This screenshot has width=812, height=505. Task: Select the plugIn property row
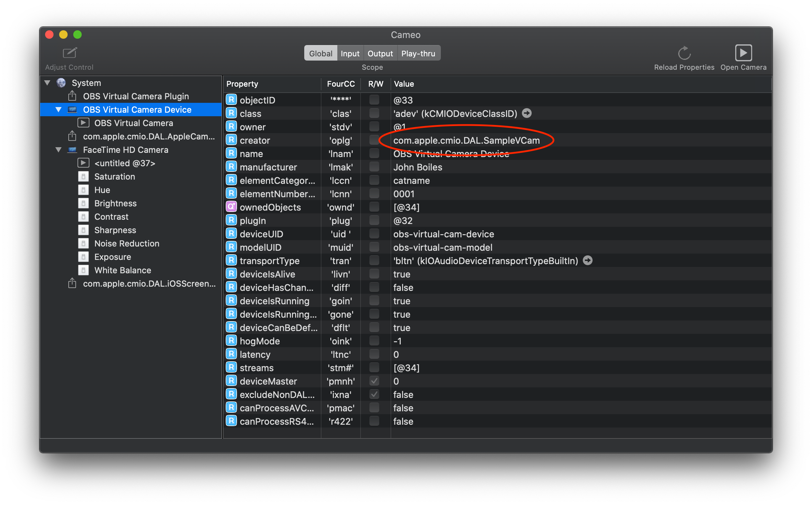coord(497,220)
